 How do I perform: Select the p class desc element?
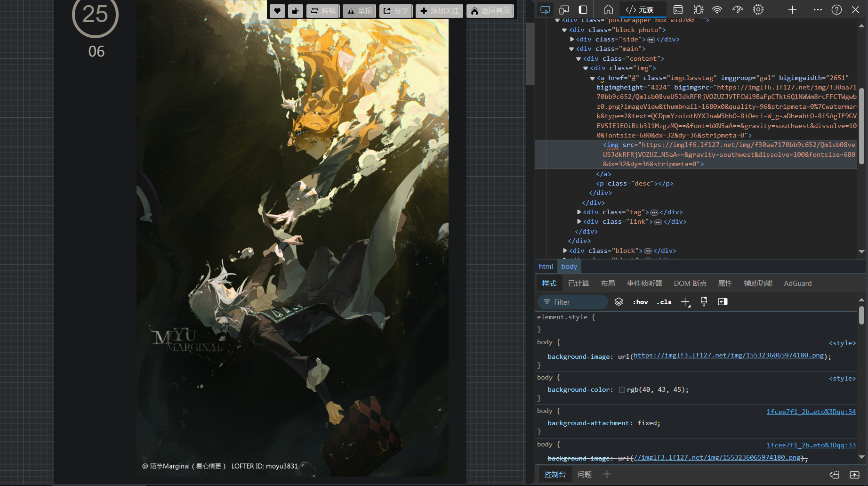click(635, 184)
